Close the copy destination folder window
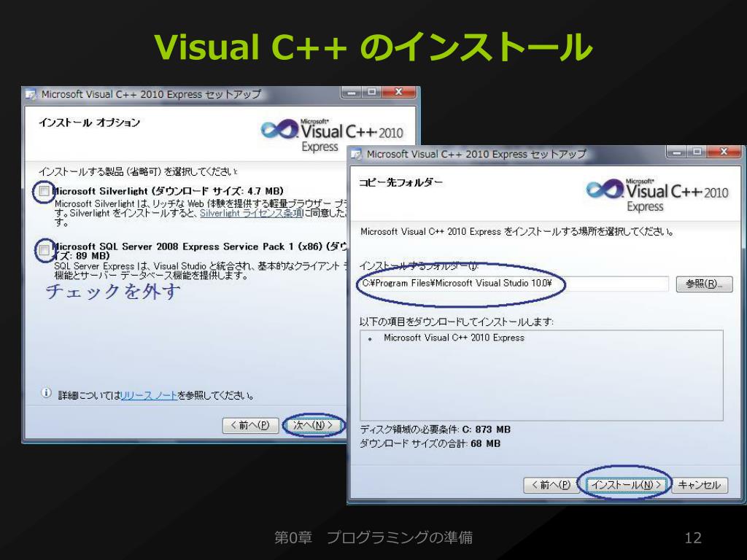This screenshot has height=560, width=747. (x=724, y=152)
